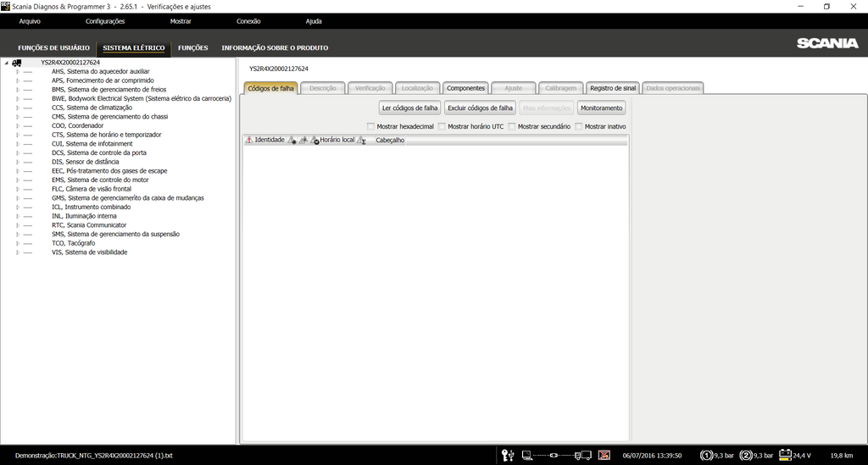868x465 pixels.
Task: Select SMS, Sistema de gerenciamento da suspensão
Action: click(x=115, y=235)
